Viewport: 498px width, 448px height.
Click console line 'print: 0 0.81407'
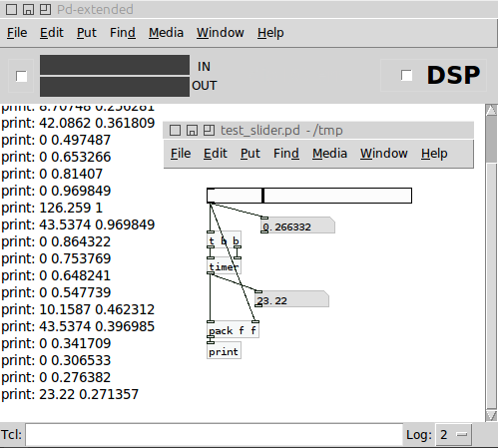click(x=52, y=174)
